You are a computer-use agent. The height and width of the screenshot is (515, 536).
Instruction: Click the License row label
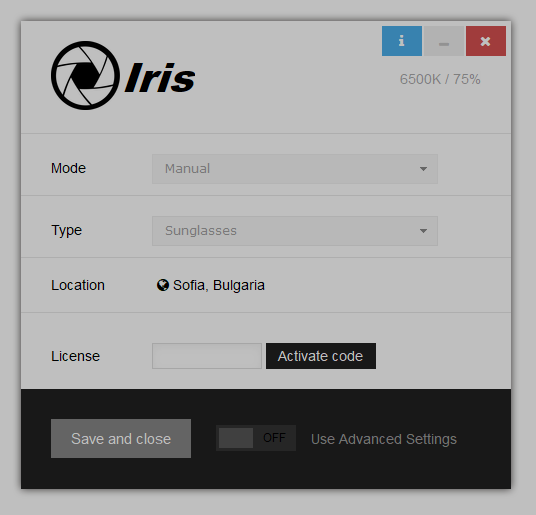[76, 356]
